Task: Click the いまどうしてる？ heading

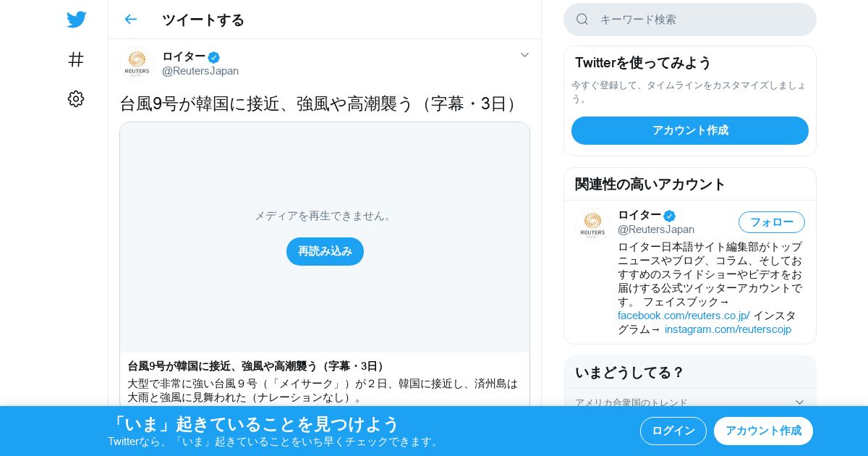Action: coord(629,372)
